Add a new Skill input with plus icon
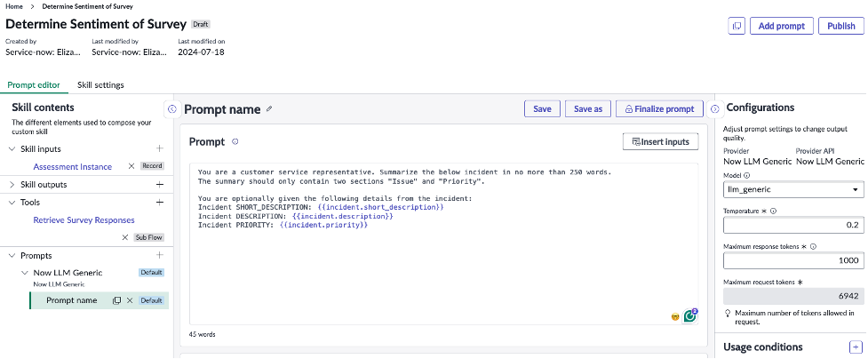The image size is (868, 359). click(x=159, y=148)
